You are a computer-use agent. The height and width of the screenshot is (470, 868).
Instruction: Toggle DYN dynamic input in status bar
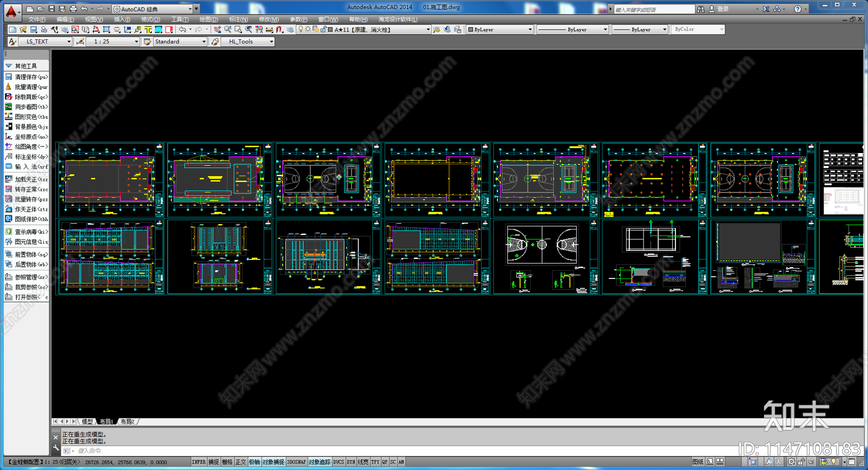tap(351, 462)
